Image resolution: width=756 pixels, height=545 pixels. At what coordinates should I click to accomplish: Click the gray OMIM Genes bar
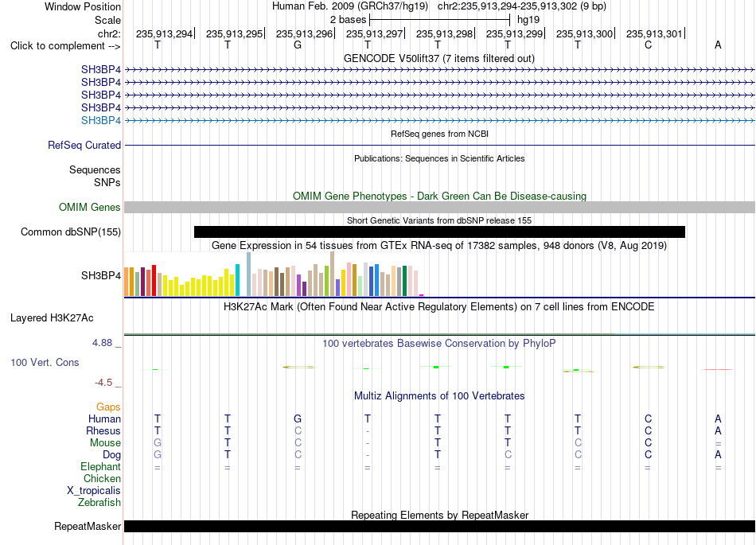[x=439, y=207]
